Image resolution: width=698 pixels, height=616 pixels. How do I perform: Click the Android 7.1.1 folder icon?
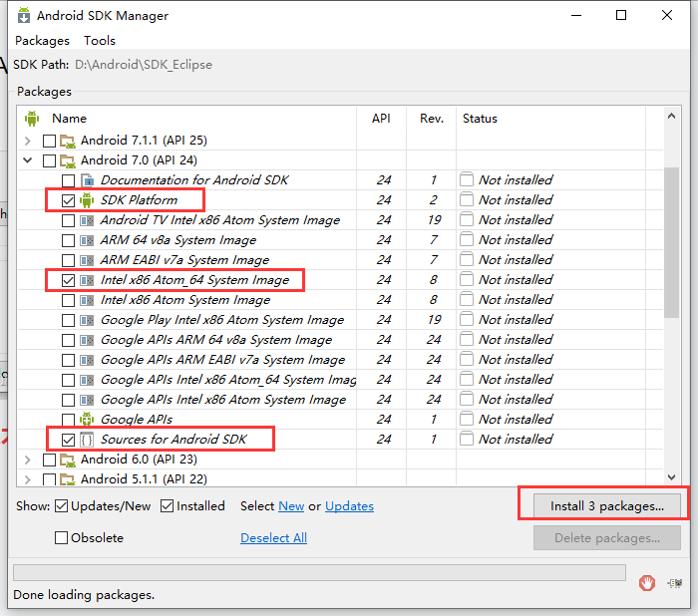[x=68, y=142]
